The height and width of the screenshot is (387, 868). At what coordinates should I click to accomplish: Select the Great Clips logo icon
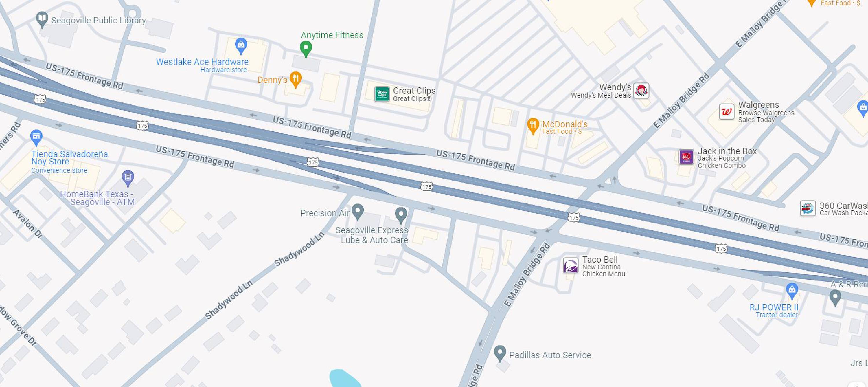click(382, 94)
